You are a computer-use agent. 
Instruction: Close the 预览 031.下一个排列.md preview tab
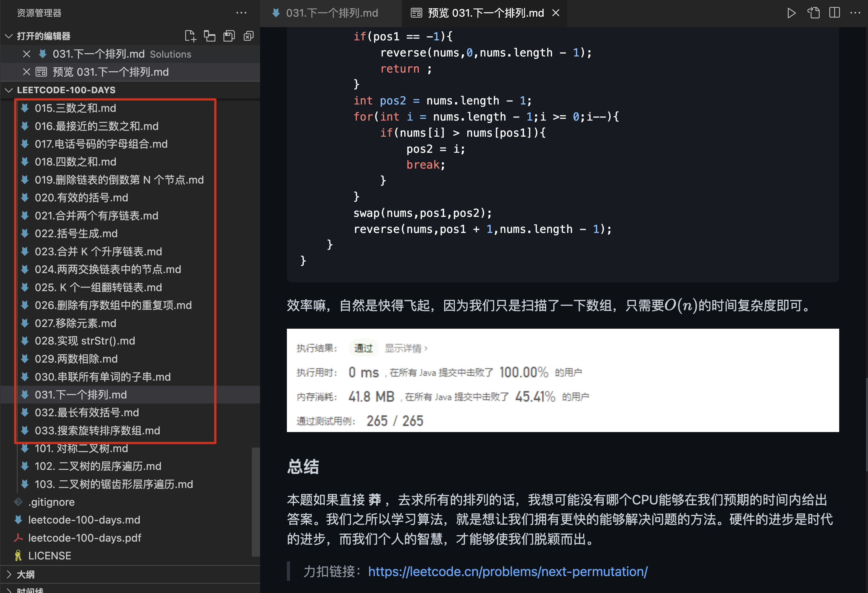(x=556, y=13)
